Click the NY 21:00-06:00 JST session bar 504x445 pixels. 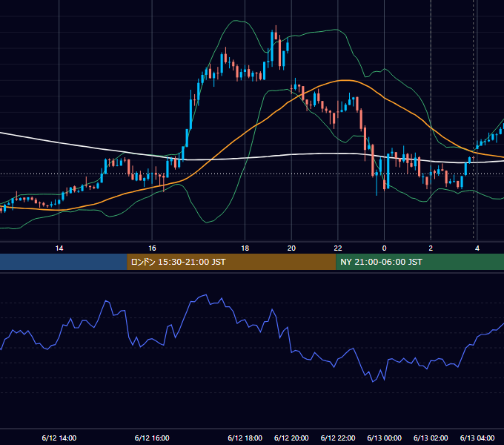tap(420, 262)
